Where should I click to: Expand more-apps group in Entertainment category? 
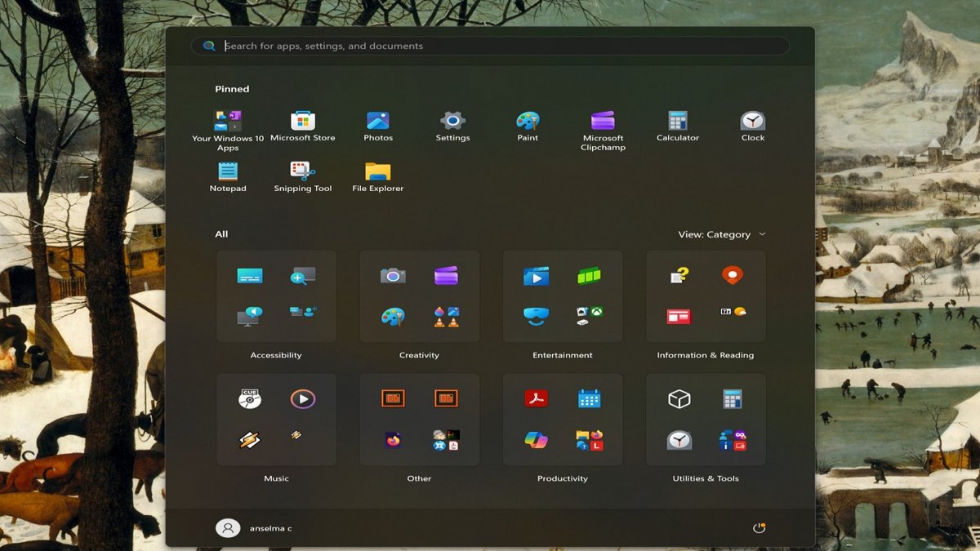589,317
